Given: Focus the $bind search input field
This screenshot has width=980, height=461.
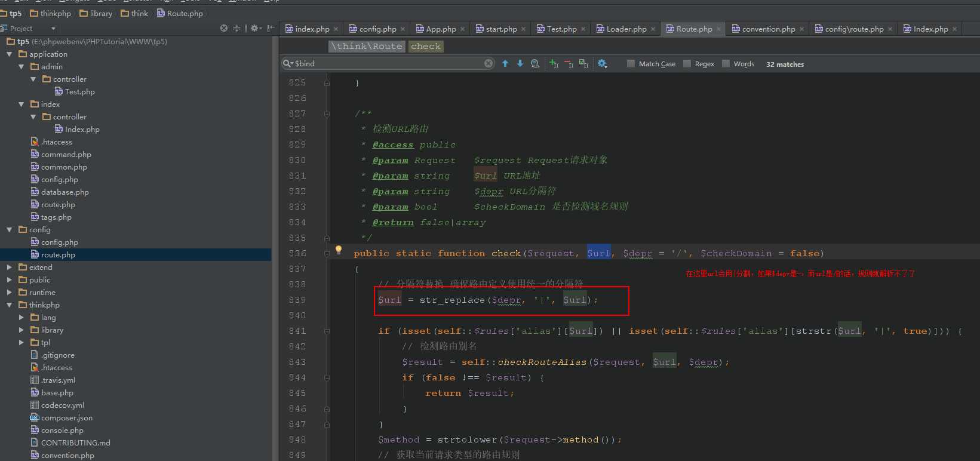Looking at the screenshot, I should coord(388,63).
